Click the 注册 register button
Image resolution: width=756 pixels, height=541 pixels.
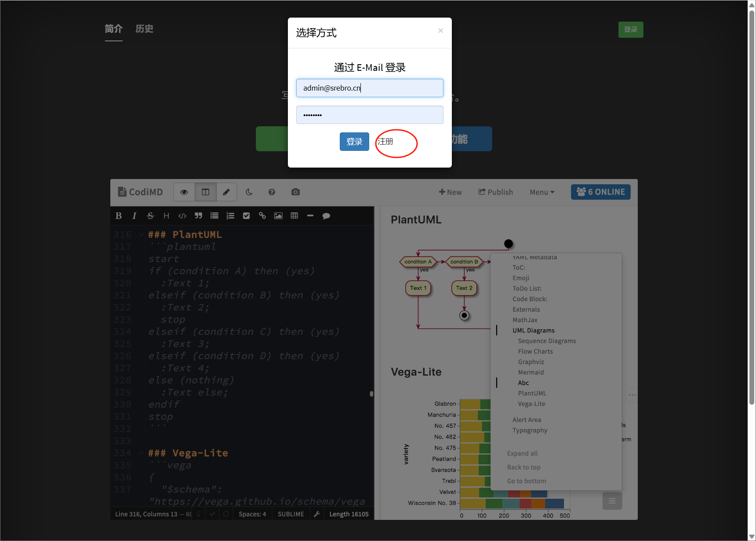pyautogui.click(x=385, y=142)
